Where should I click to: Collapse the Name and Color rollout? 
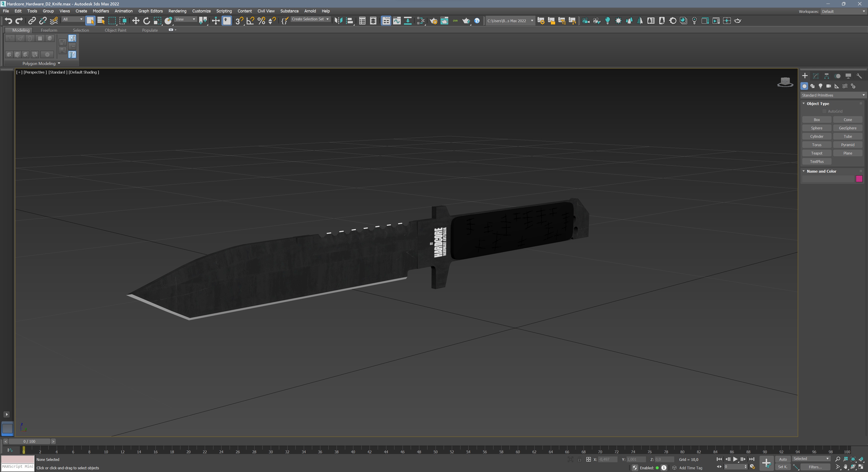click(x=804, y=171)
